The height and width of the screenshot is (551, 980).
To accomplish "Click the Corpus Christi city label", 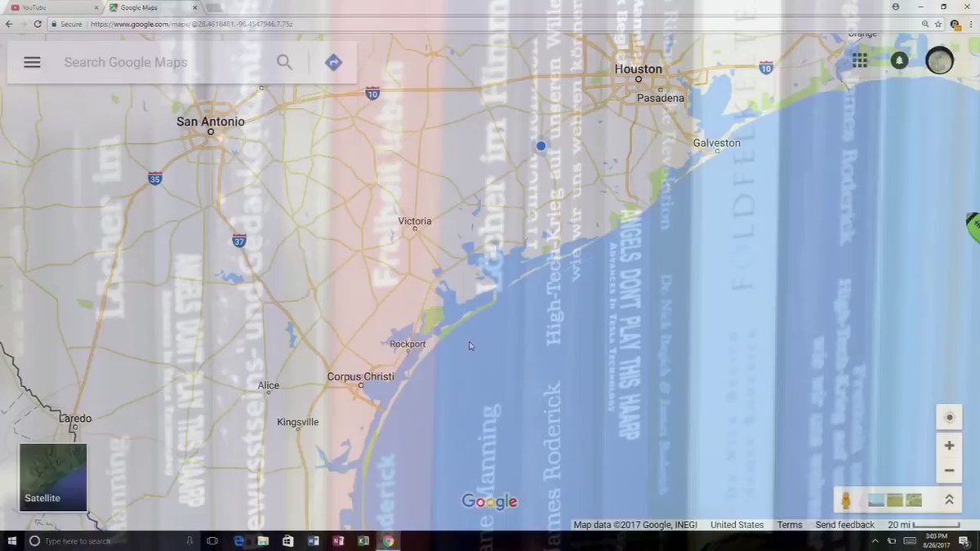I will 360,376.
